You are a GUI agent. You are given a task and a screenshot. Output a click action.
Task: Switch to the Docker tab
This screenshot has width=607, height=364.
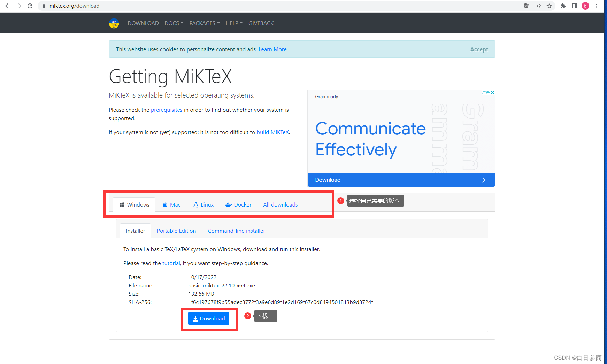pos(238,205)
